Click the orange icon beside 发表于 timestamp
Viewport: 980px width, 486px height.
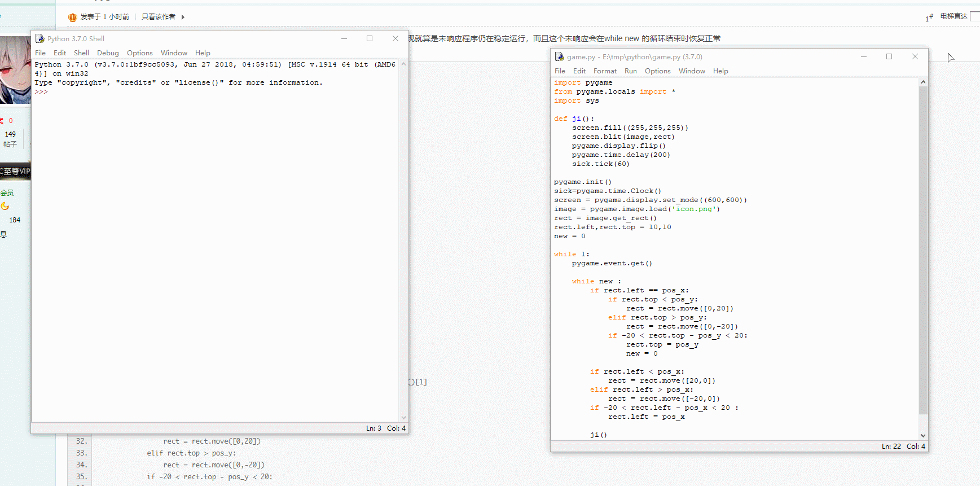pos(72,17)
